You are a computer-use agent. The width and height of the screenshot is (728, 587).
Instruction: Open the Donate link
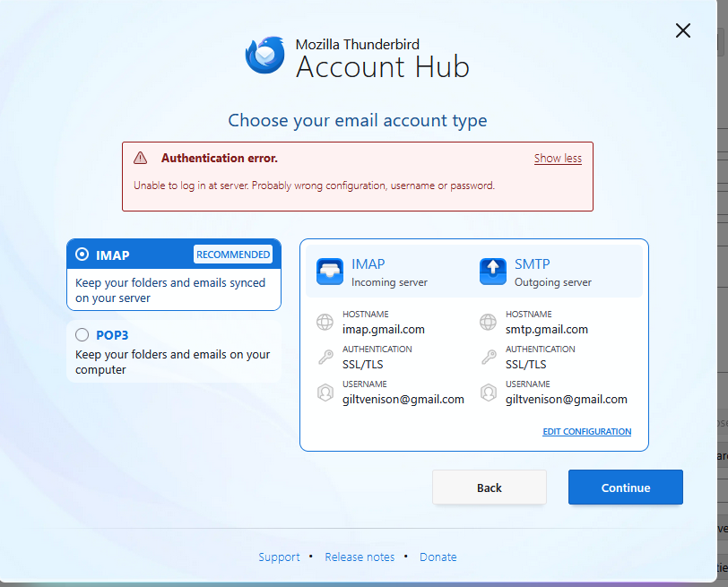point(438,557)
